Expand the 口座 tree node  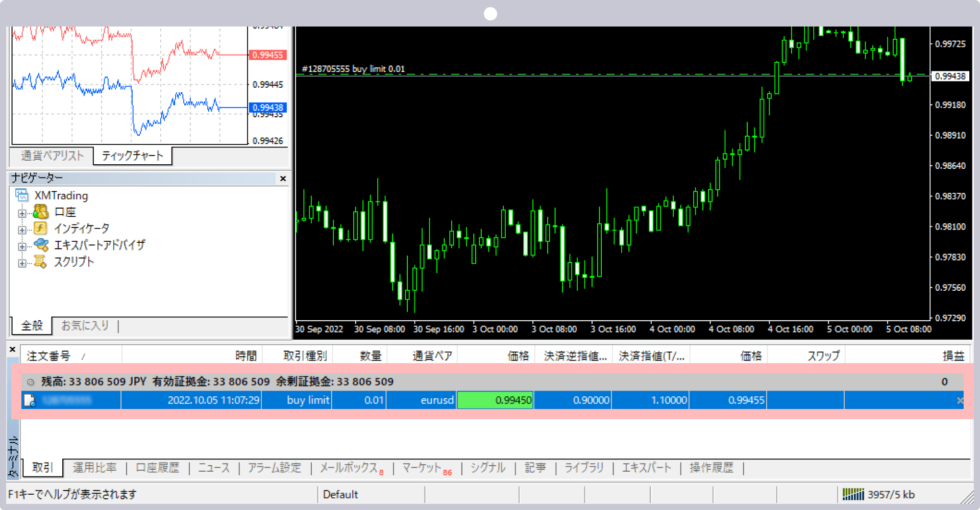click(x=22, y=213)
